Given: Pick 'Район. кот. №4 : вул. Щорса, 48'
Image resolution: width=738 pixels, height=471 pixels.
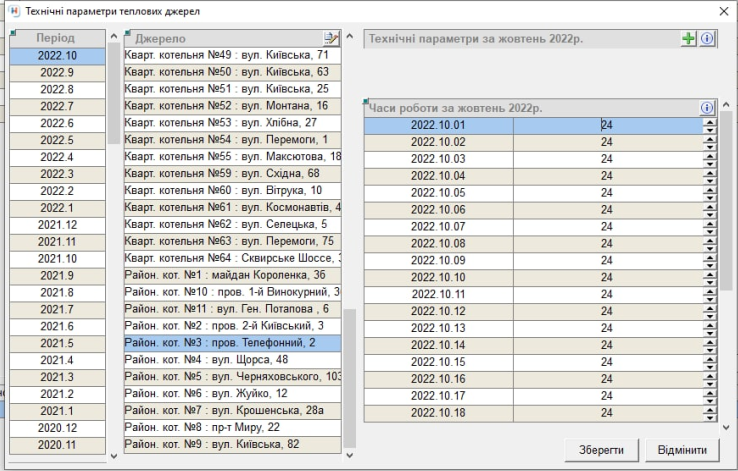Looking at the screenshot, I should pyautogui.click(x=232, y=359).
